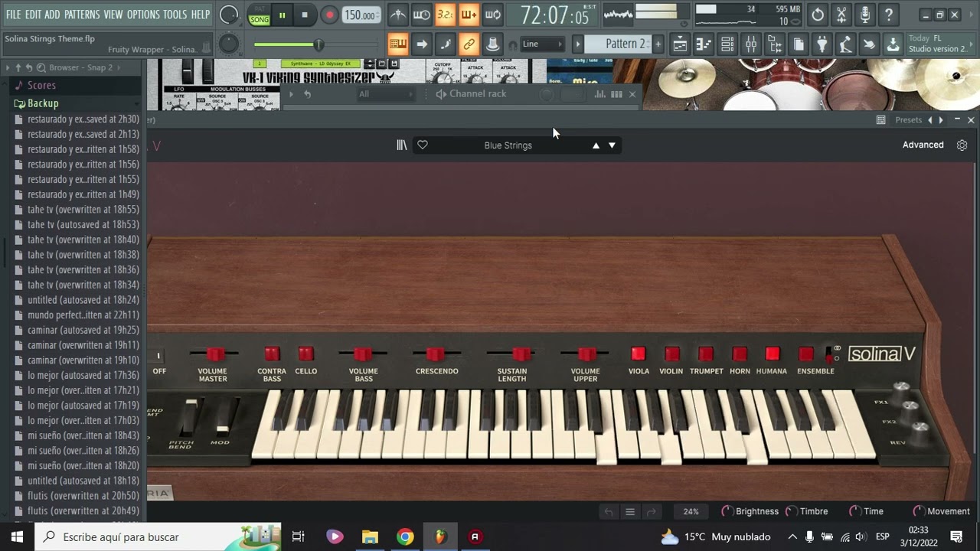
Task: Toggle typing keyboard to piano icon
Action: coord(398,44)
